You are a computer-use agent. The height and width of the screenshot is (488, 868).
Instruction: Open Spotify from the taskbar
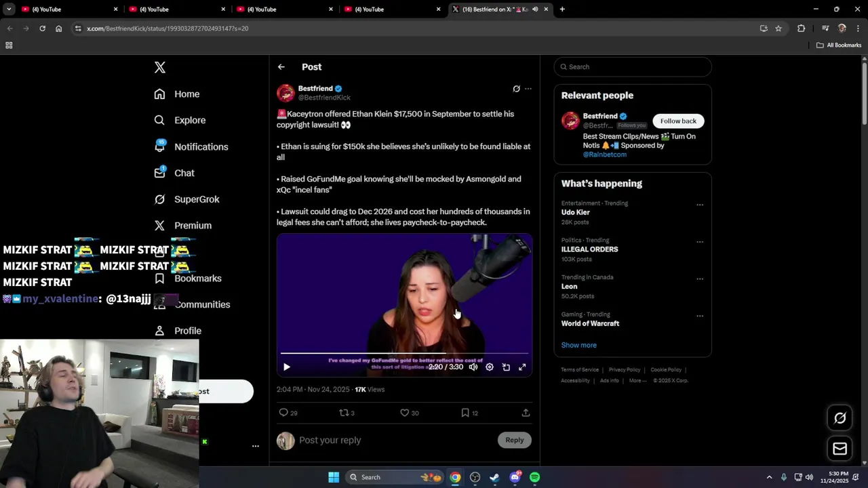point(535,477)
